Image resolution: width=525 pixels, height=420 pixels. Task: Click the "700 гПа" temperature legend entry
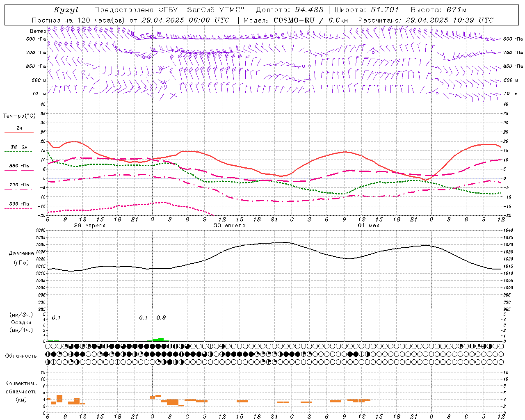[x=19, y=185]
